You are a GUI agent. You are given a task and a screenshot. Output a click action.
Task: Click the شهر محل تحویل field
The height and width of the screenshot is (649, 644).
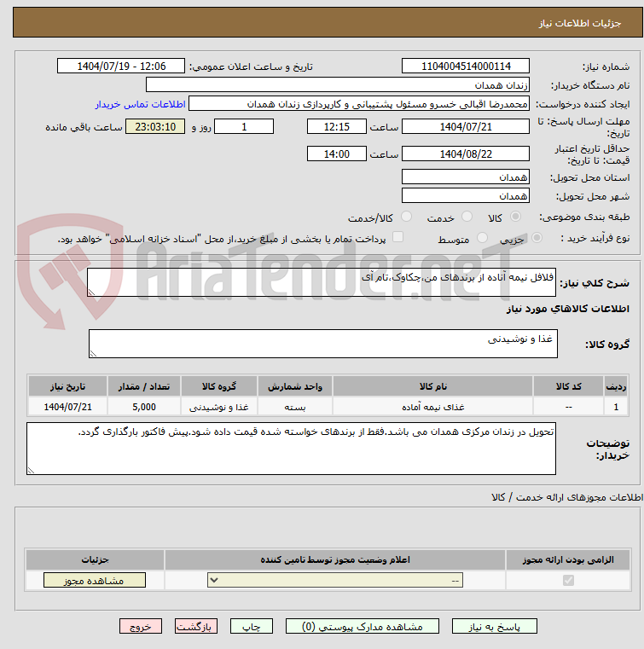(x=466, y=196)
